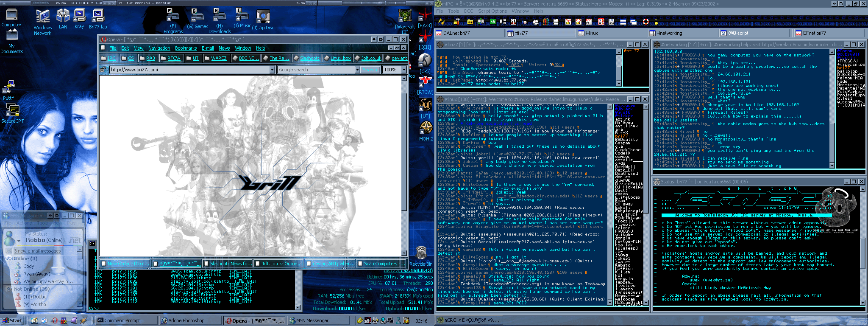Open the Google search dropdown arrow in Opera
Screen dimensions: 868x326
coord(357,70)
